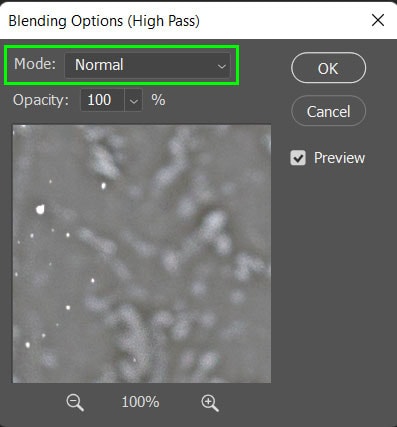Viewport: 397px width, 427px height.
Task: Click the percent sign beside Opacity
Action: (x=158, y=100)
